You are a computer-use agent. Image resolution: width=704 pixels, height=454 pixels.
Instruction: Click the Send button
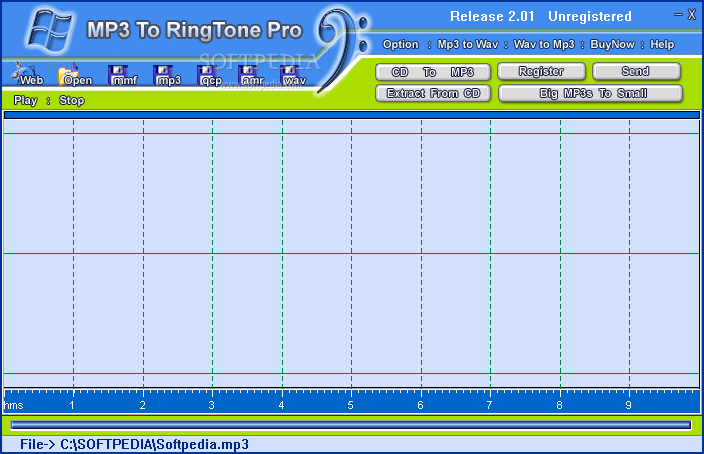636,71
